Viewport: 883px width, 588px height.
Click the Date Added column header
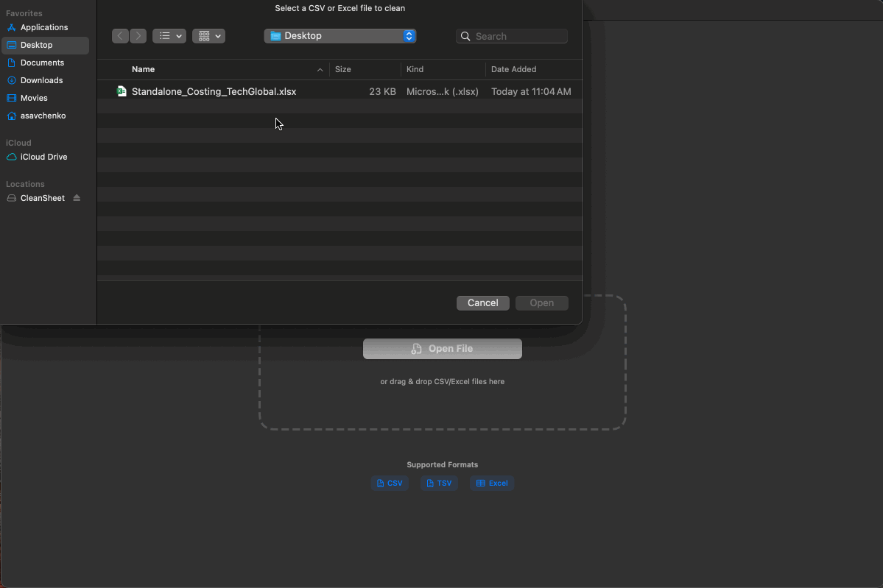(x=513, y=69)
